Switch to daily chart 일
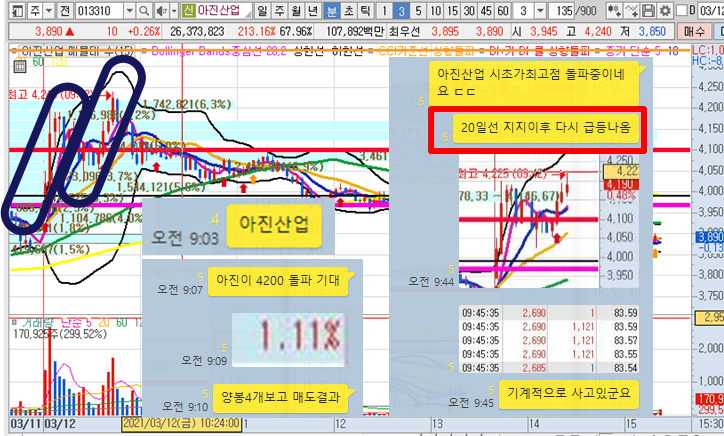Viewport: 724px width, 436px height. [x=262, y=10]
